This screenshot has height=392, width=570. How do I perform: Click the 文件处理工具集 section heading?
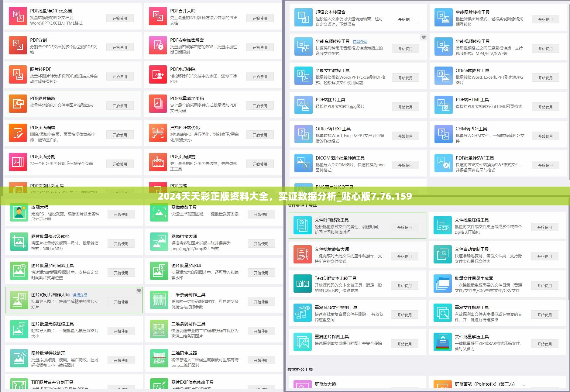pos(302,206)
